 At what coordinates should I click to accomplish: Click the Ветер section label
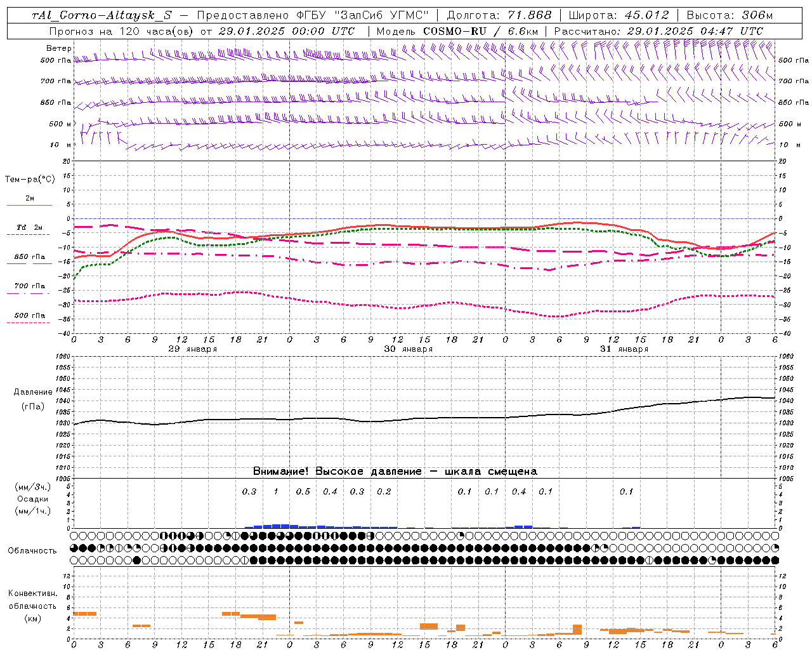59,48
